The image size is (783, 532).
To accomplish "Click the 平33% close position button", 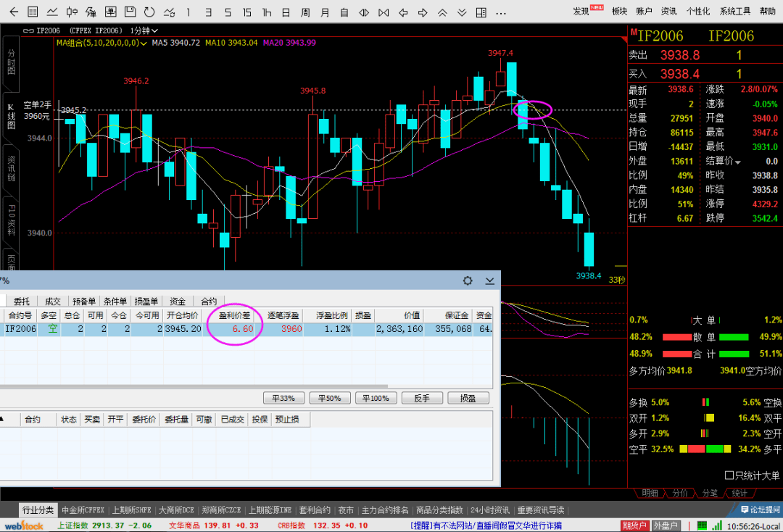I will (283, 398).
